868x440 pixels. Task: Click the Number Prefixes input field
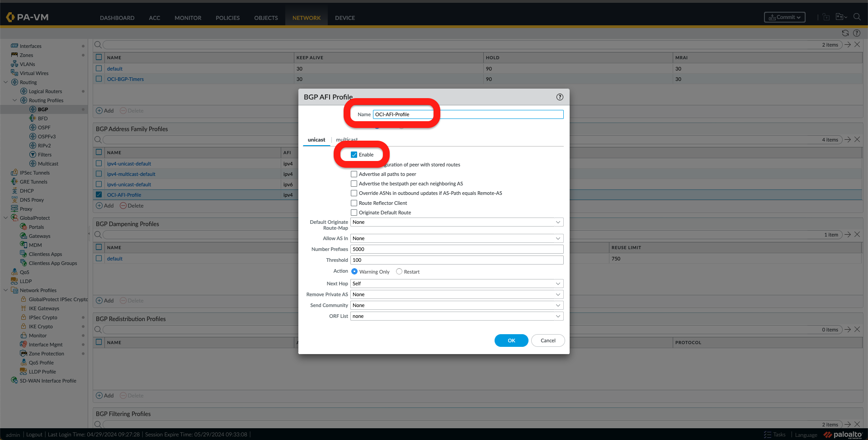457,249
